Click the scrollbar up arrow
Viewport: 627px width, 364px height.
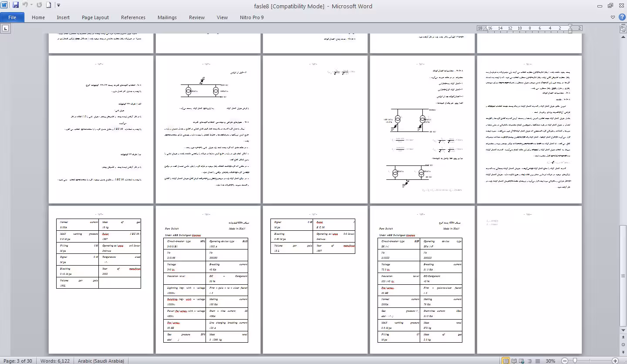point(623,37)
